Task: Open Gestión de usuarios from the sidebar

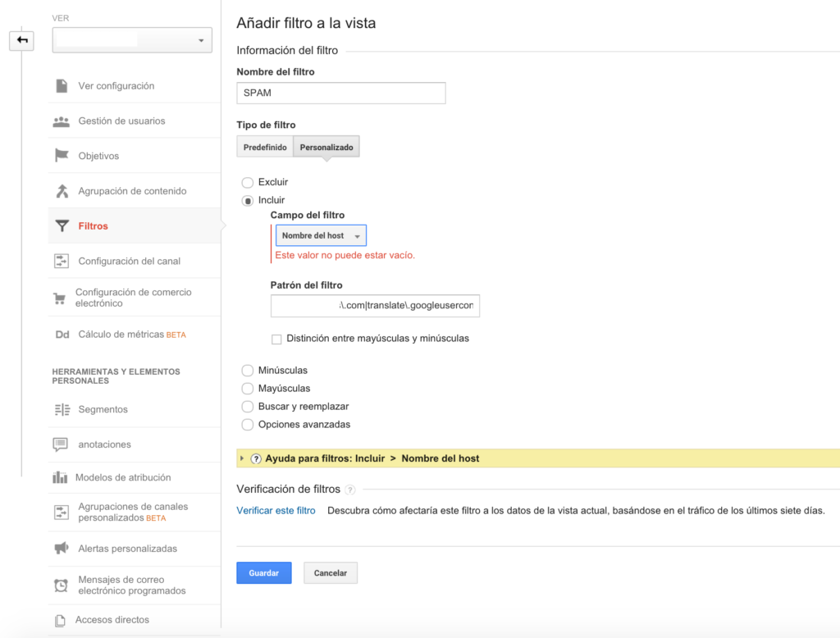Action: (x=61, y=121)
